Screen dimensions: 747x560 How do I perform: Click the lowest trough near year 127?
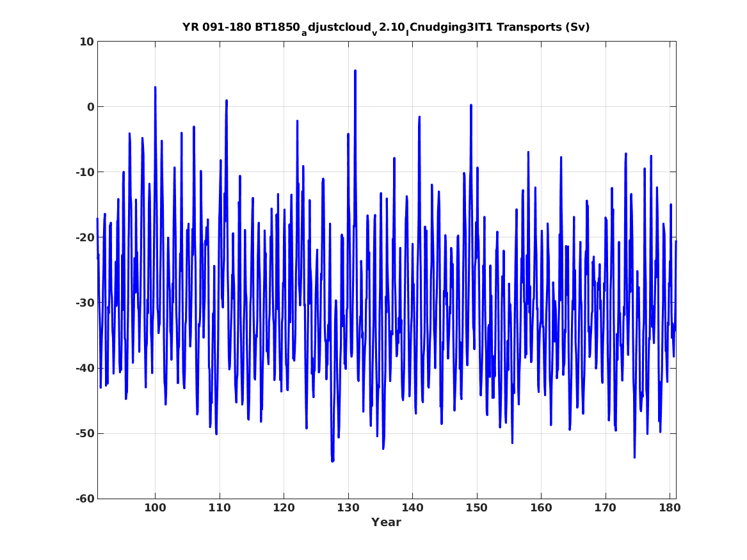pyautogui.click(x=332, y=460)
